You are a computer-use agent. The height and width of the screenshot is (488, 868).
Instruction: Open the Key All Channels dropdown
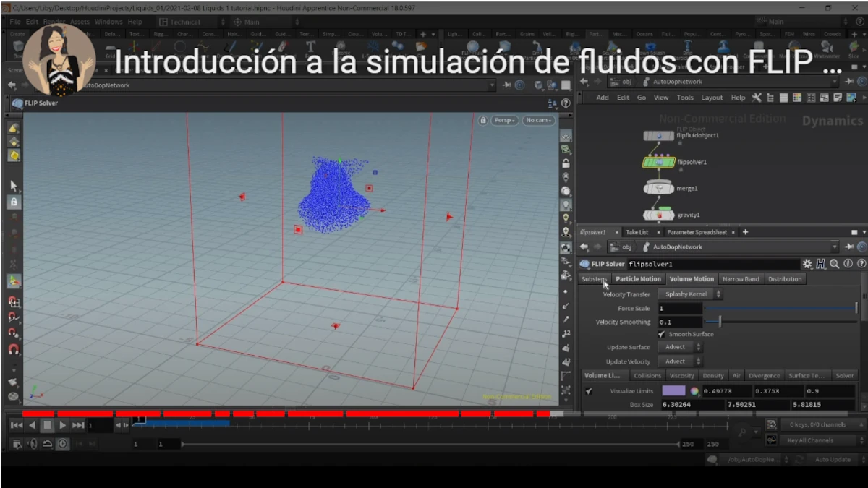point(823,440)
